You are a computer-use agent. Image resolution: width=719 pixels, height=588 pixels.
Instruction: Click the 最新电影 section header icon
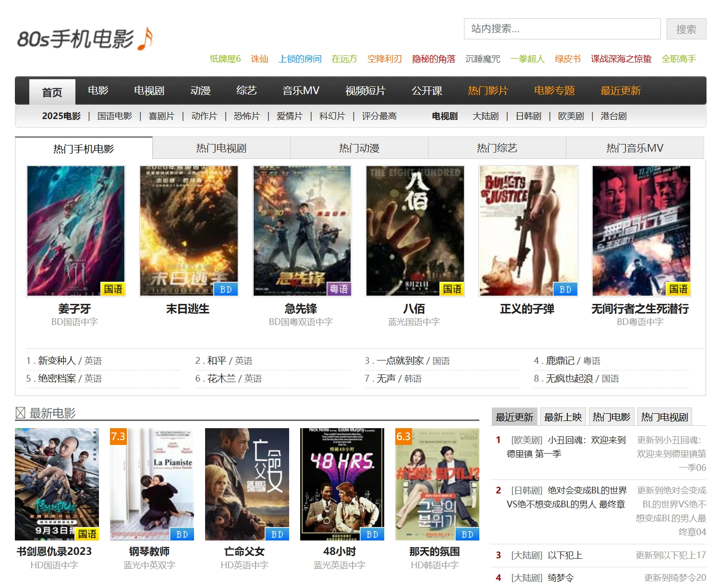coord(20,413)
